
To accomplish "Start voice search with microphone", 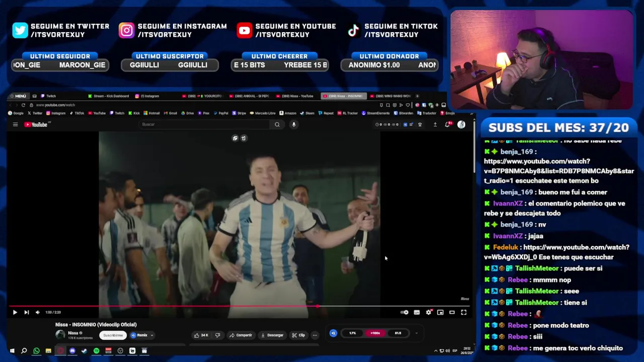I will tap(294, 124).
